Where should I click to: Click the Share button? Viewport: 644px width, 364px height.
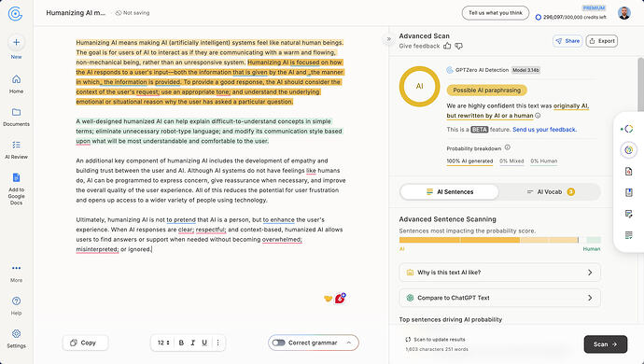567,41
